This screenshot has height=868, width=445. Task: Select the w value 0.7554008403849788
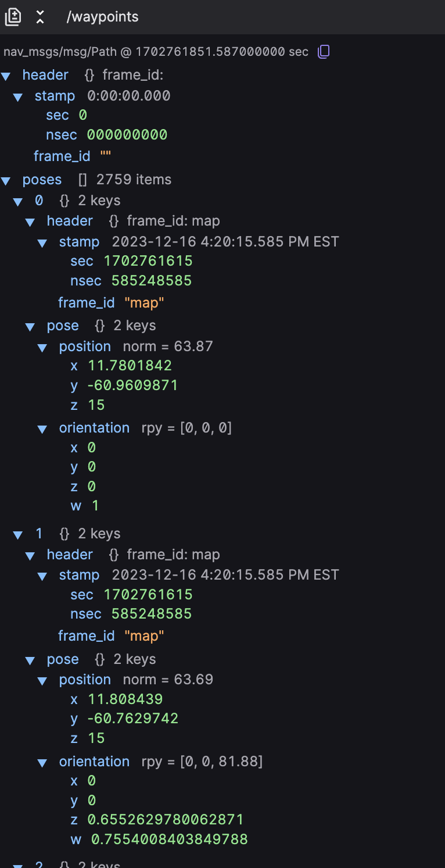pos(170,840)
